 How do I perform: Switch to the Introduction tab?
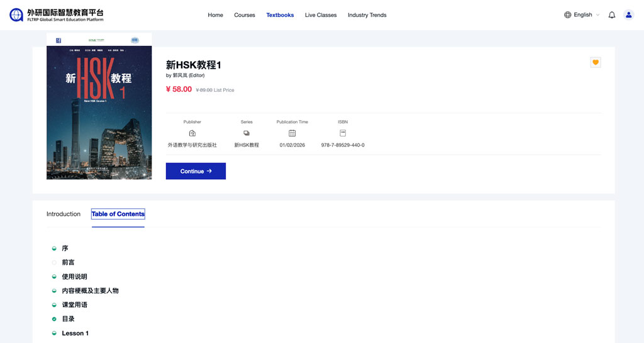point(64,214)
